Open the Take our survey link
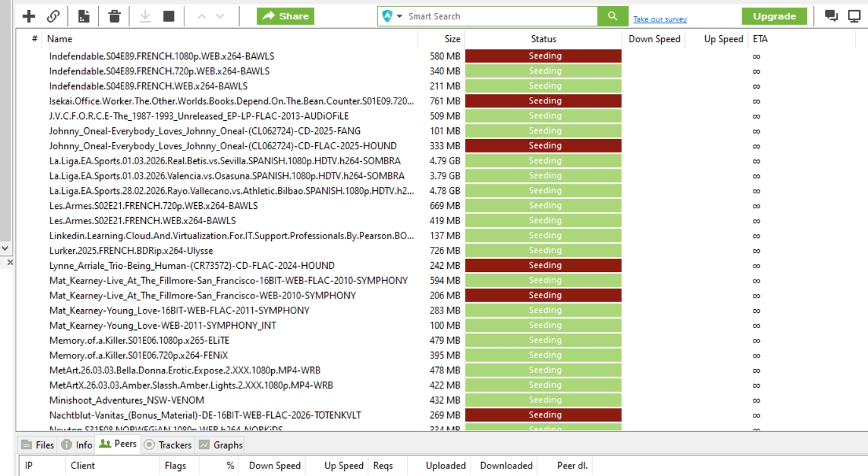This screenshot has width=868, height=476. click(x=660, y=20)
